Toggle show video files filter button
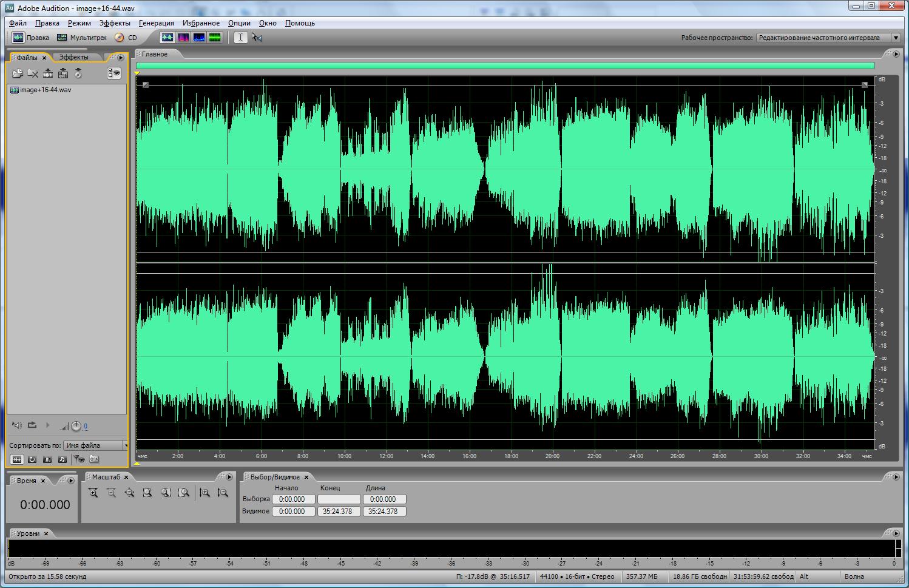The width and height of the screenshot is (909, 588). [47, 459]
